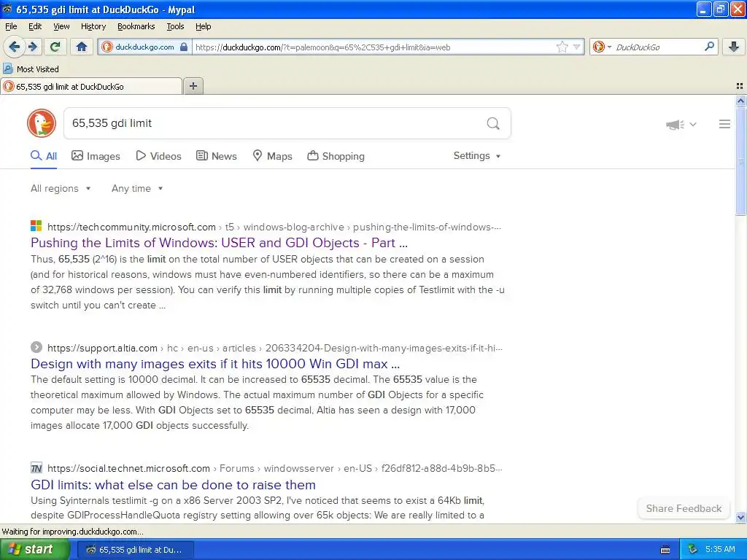The height and width of the screenshot is (560, 747).
Task: Click the duckduckgo.com site identity label
Action: click(x=144, y=47)
